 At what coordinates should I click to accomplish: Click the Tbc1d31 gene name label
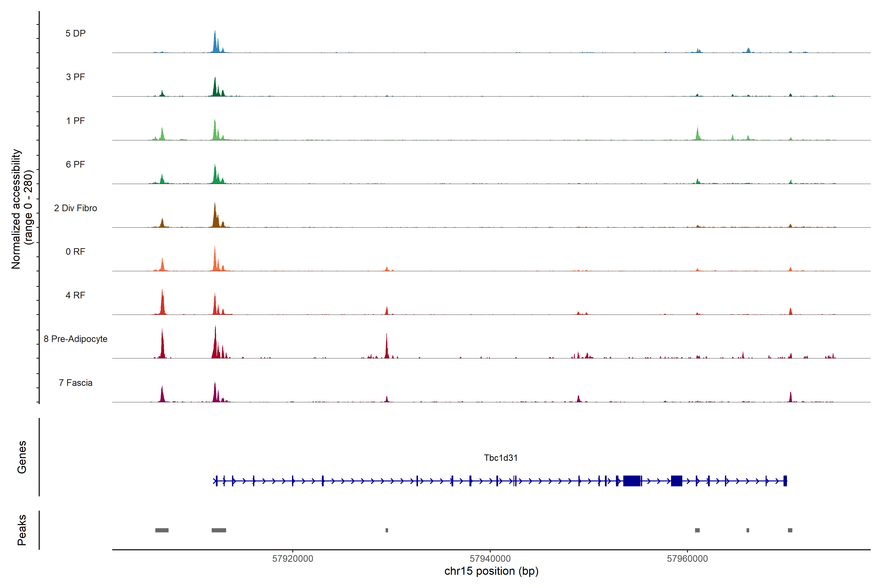[501, 458]
